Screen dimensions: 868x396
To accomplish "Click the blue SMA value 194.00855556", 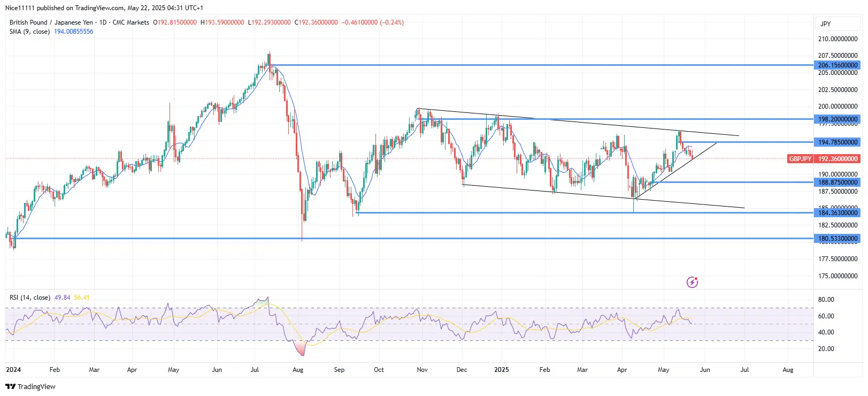I will [73, 32].
